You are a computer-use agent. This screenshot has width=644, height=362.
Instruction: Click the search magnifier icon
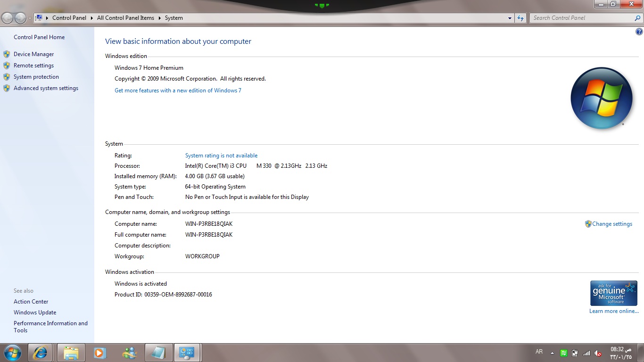637,18
